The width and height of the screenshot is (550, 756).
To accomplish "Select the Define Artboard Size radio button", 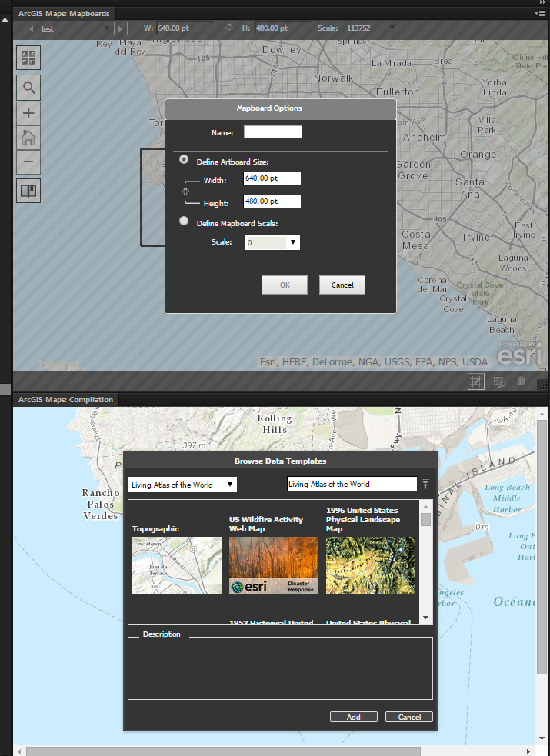I will 184,159.
